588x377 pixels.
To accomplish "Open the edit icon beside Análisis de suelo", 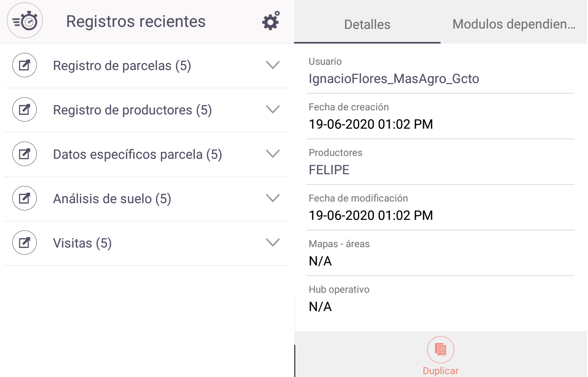I will coord(24,198).
